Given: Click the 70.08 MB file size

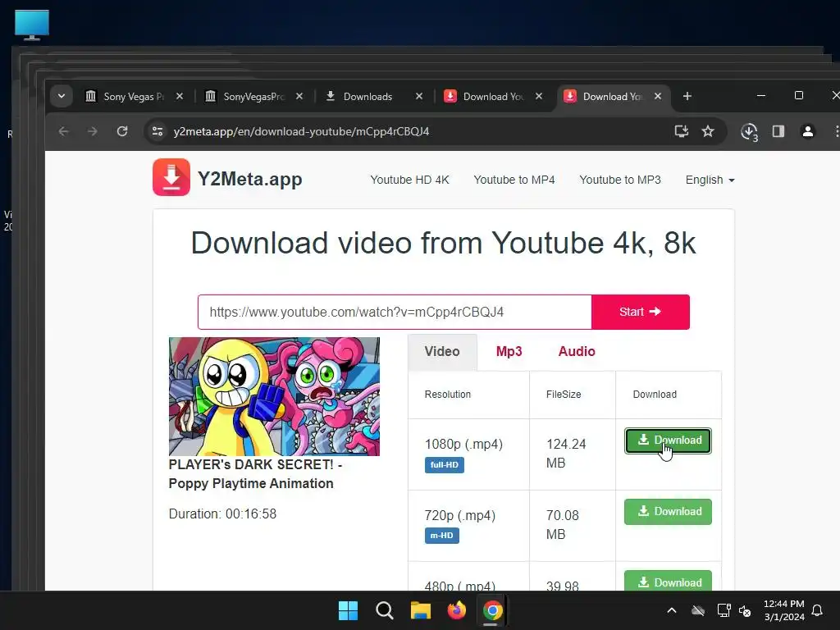Looking at the screenshot, I should click(x=563, y=524).
